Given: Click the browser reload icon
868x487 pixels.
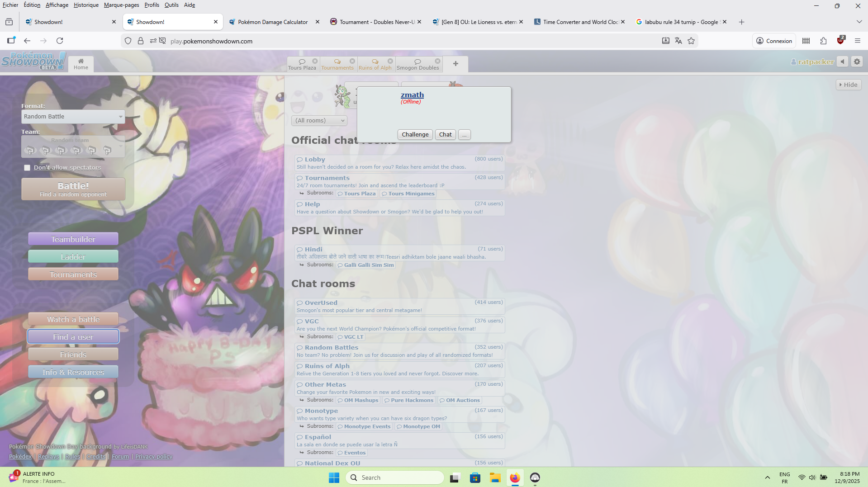Looking at the screenshot, I should [x=60, y=41].
